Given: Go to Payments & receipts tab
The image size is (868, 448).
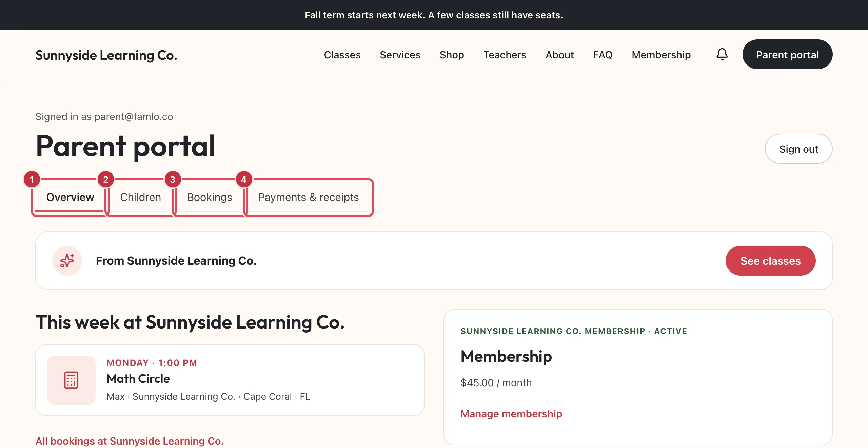Looking at the screenshot, I should [309, 197].
